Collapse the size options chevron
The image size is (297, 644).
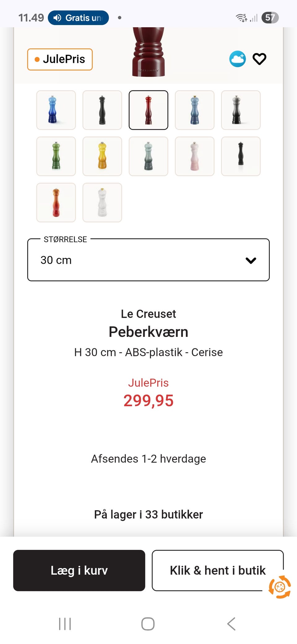251,260
